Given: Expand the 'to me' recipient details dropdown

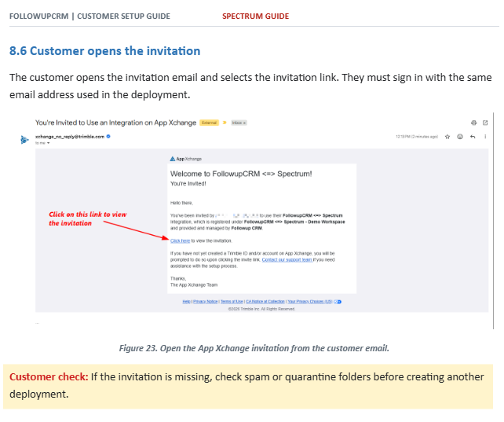Looking at the screenshot, I should [x=48, y=143].
